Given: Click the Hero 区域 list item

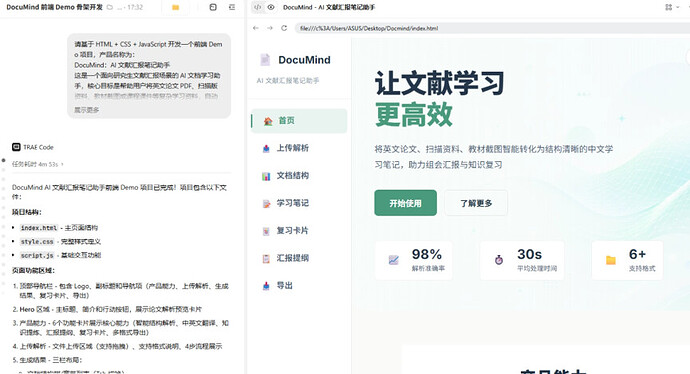Looking at the screenshot, I should pos(107,309).
